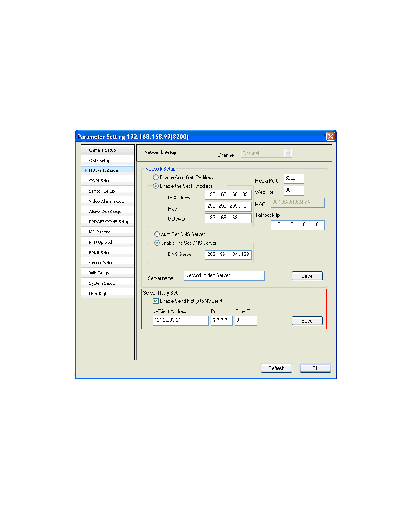The image size is (411, 532).
Task: Open Center Setup section
Action: click(108, 263)
